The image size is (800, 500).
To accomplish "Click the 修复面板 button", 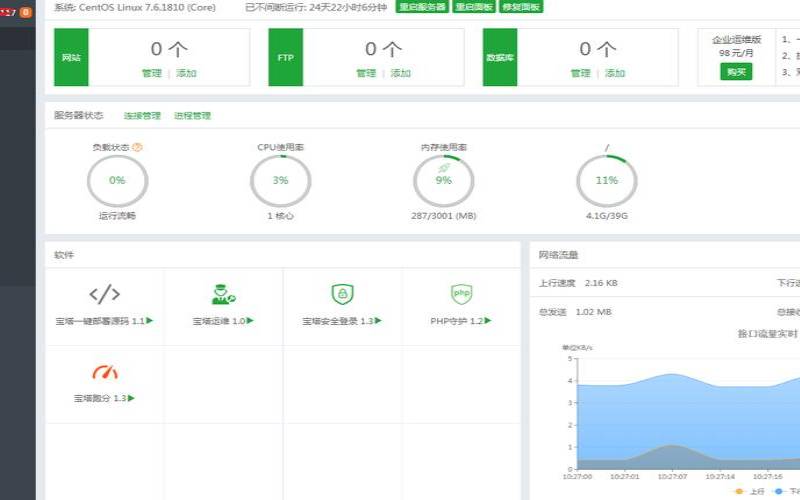I will [x=521, y=7].
